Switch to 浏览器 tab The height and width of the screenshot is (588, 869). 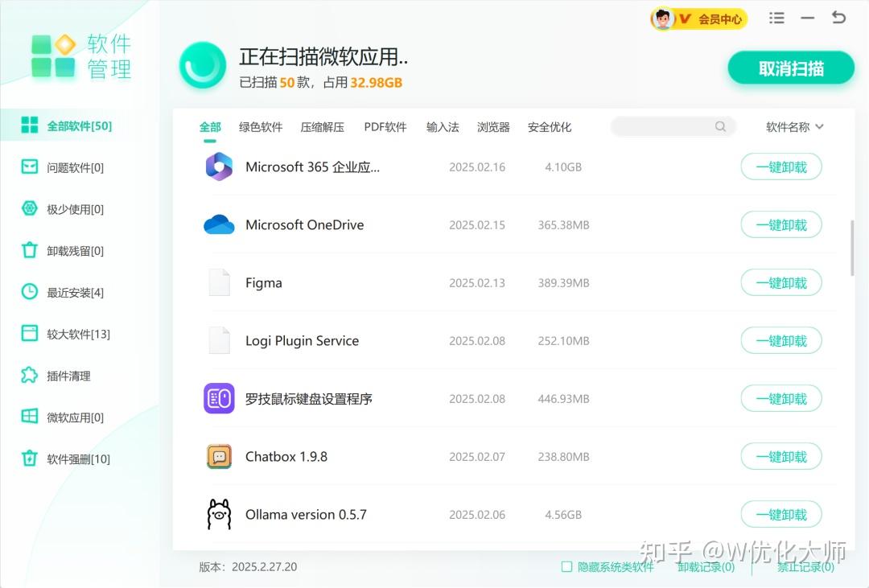pos(493,127)
